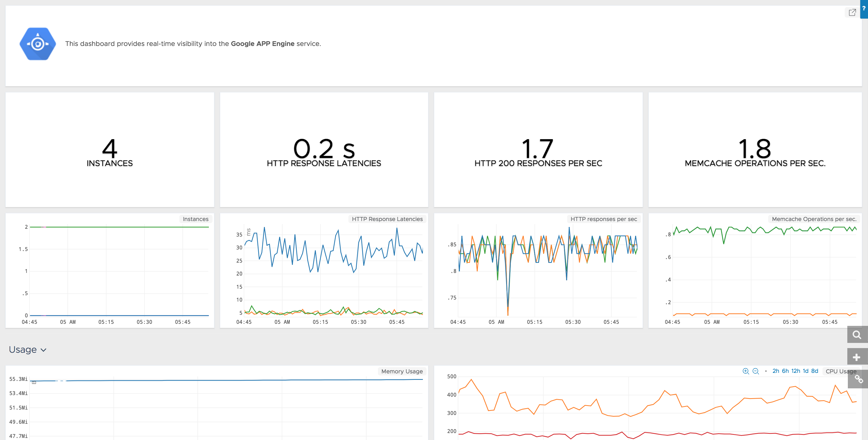Click the floating chain link share button

(x=859, y=379)
